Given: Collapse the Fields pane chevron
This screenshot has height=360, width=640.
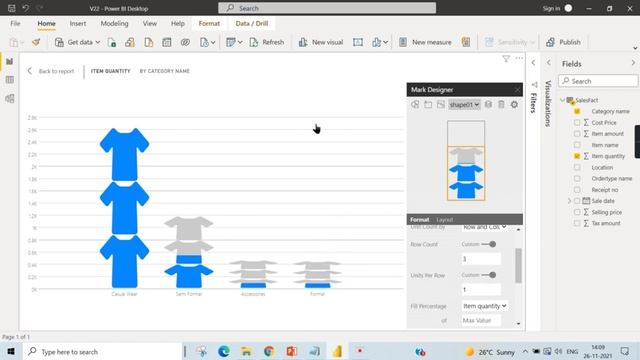Looking at the screenshot, I should point(633,63).
